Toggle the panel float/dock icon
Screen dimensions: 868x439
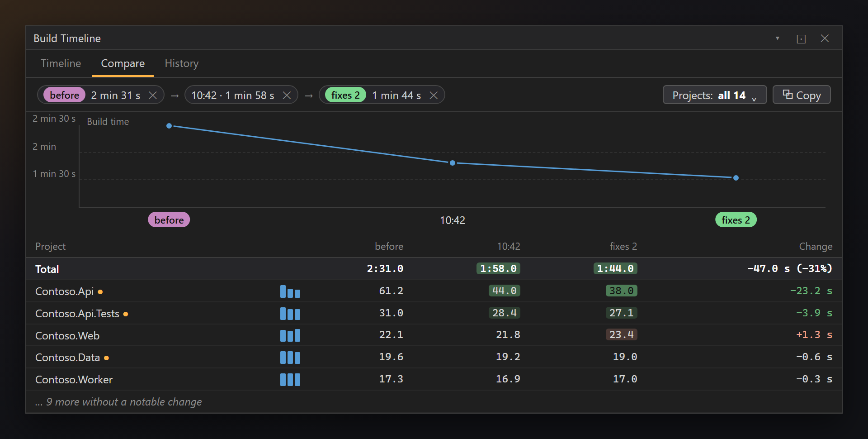(801, 39)
